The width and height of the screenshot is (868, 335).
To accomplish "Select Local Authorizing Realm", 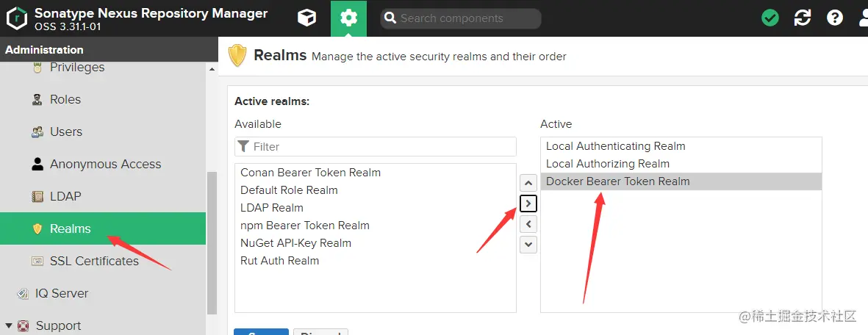I will pyautogui.click(x=681, y=164).
